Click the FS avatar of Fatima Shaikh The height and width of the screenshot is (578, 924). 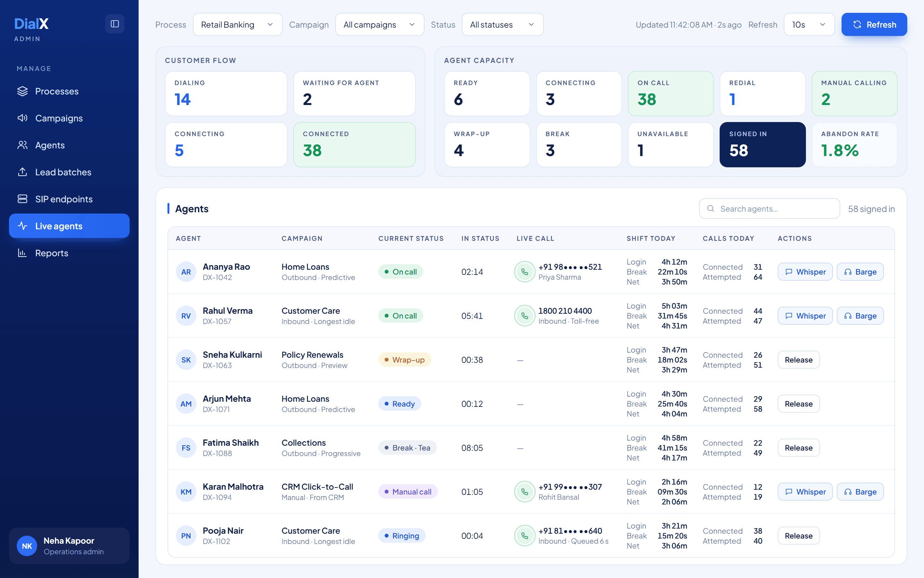(186, 448)
